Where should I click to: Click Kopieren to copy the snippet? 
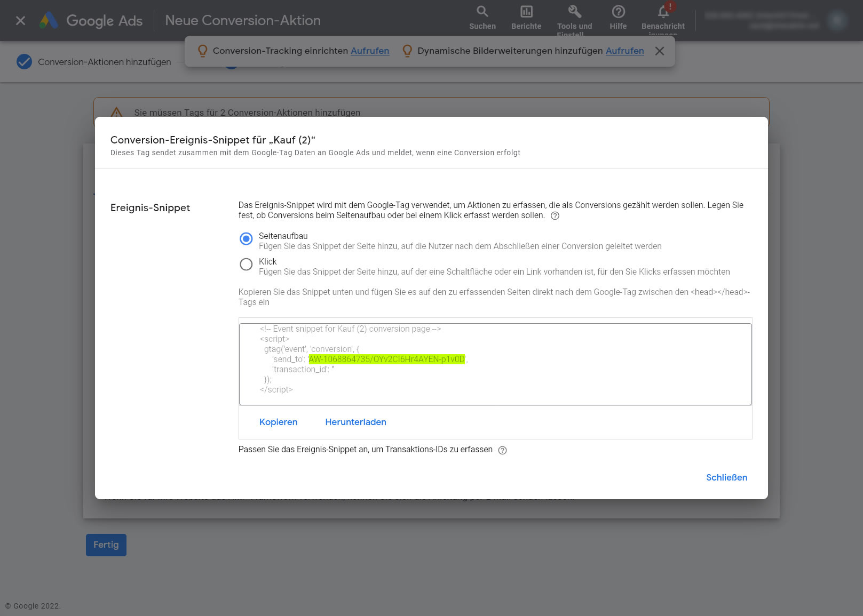click(x=278, y=422)
